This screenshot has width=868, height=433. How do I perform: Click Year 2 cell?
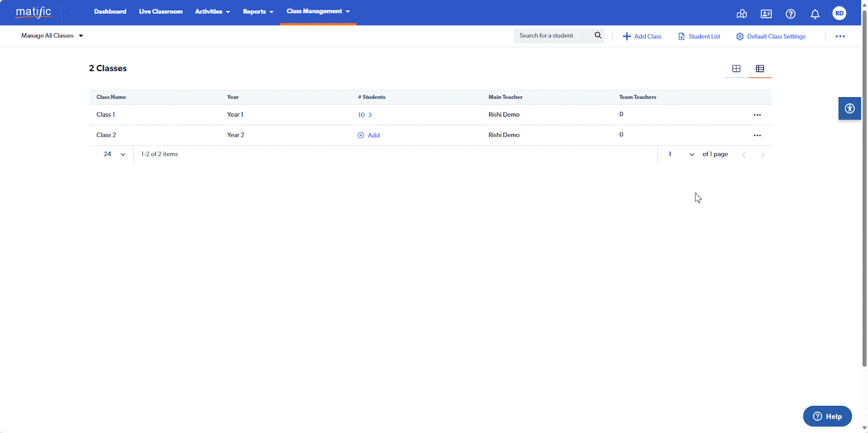tap(235, 135)
